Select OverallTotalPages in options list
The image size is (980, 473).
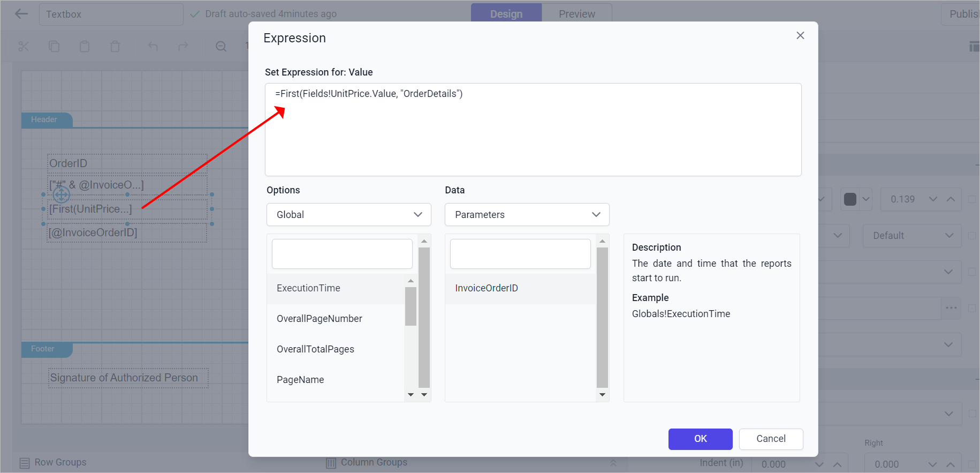point(336,349)
